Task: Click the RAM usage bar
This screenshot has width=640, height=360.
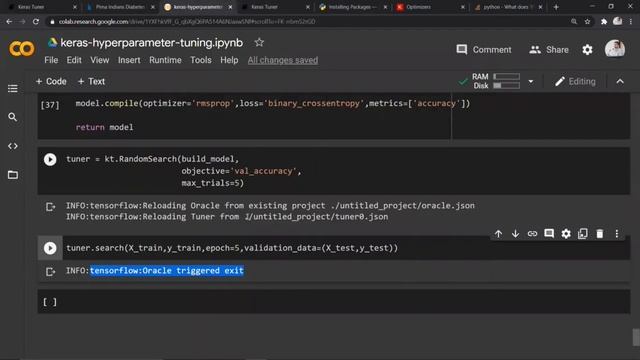Action: 507,77
